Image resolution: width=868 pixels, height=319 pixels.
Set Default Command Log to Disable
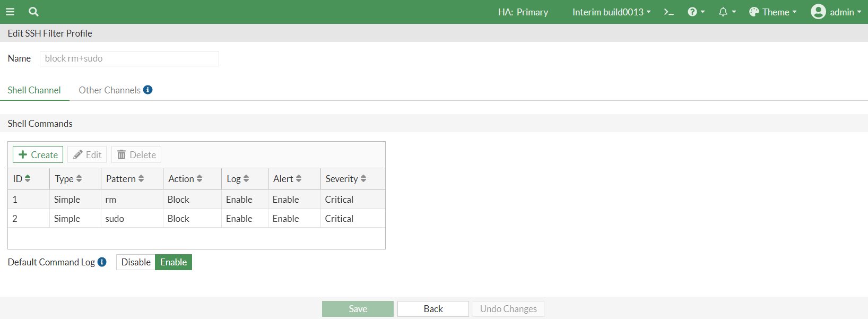click(x=135, y=262)
